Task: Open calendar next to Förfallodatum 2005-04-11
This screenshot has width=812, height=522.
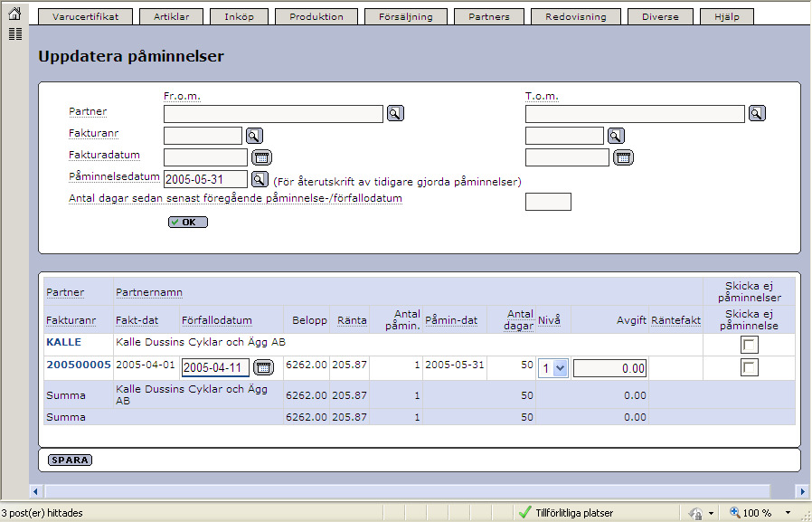Action: coord(264,367)
